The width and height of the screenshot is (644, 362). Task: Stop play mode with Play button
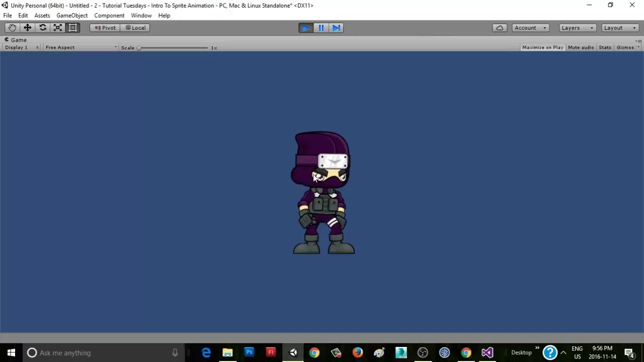306,28
